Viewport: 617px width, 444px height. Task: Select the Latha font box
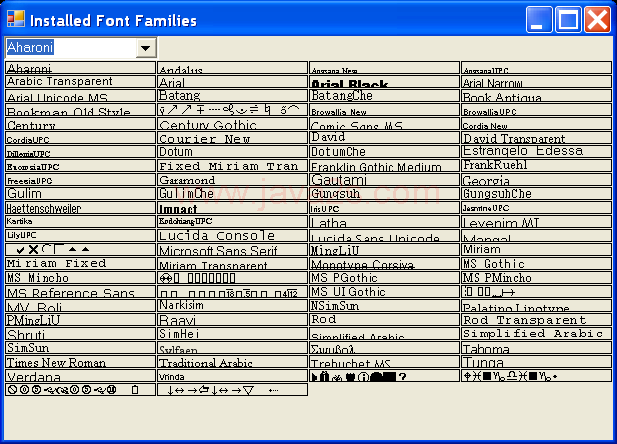384,222
